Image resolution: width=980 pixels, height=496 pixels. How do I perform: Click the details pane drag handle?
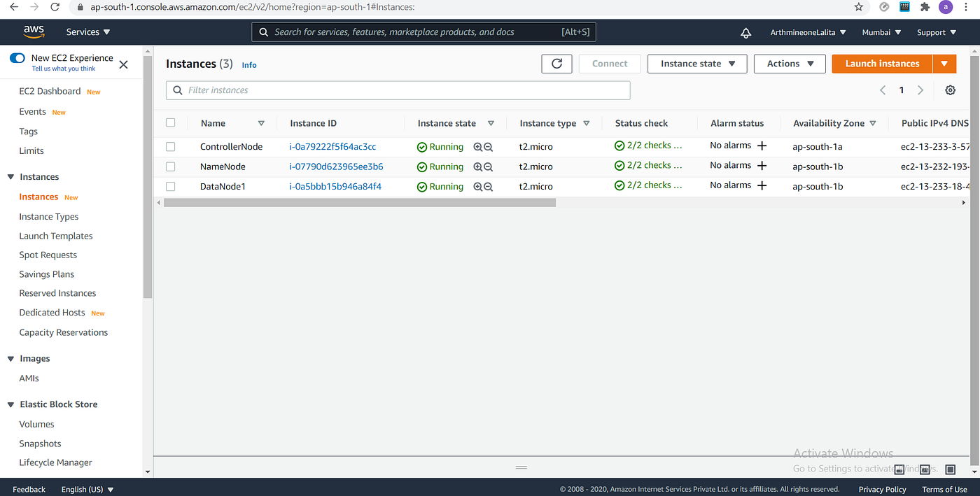521,467
